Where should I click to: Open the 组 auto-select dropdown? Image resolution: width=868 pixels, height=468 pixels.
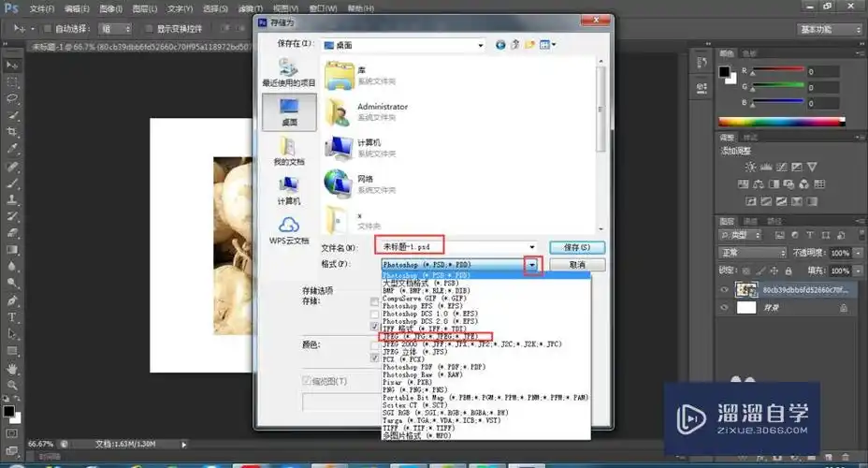coord(115,28)
